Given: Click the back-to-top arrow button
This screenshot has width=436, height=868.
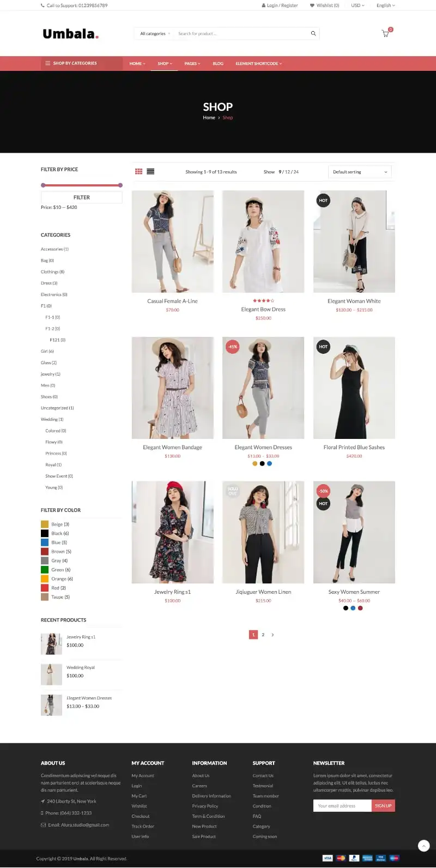Looking at the screenshot, I should click(423, 846).
